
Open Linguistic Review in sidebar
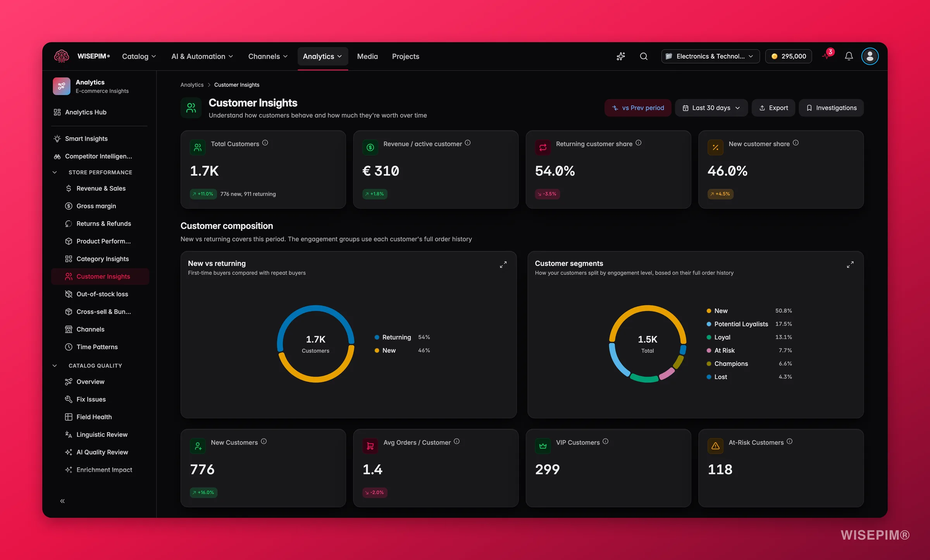click(x=100, y=434)
